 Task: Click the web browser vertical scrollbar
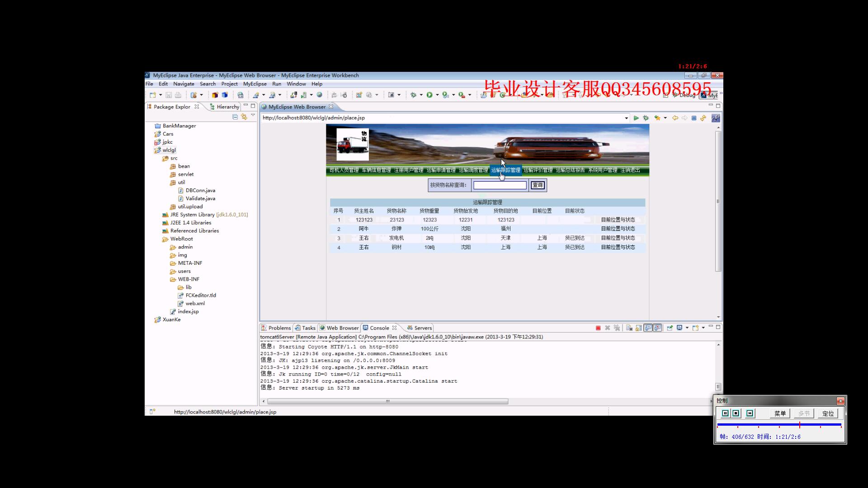point(718,202)
